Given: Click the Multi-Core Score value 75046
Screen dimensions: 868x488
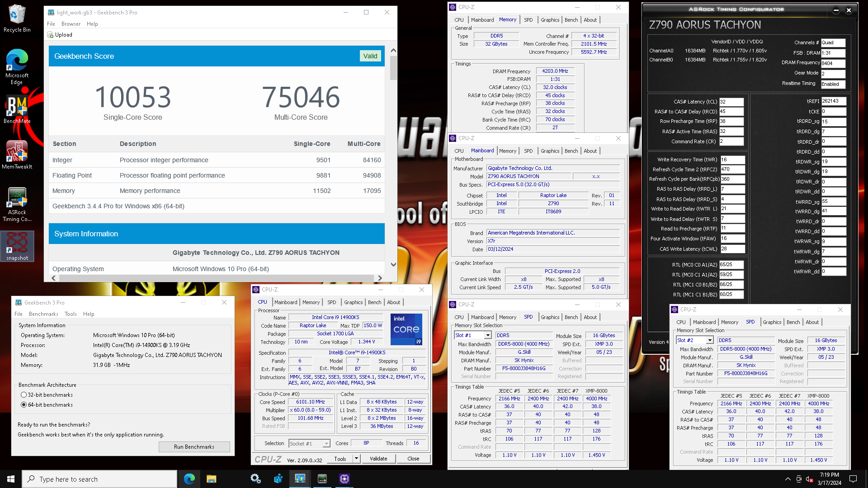Looking at the screenshot, I should 301,97.
